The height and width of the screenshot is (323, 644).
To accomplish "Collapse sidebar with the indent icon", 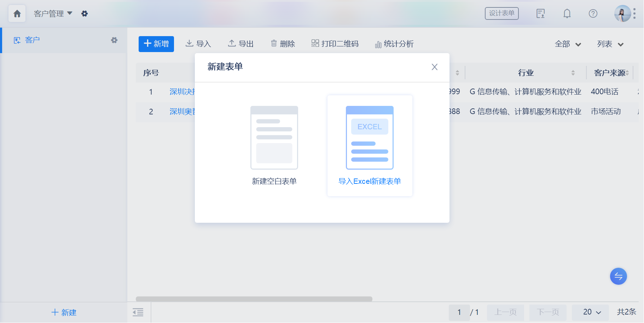I will click(138, 312).
